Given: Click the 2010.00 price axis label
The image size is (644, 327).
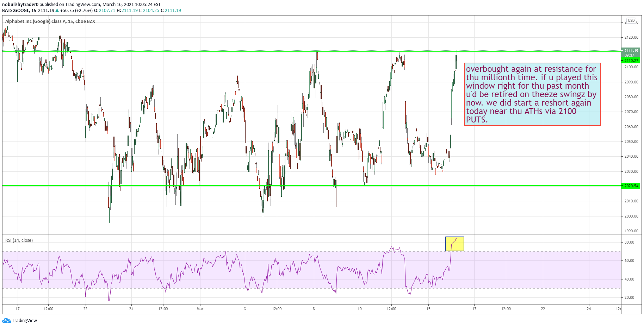Looking at the screenshot, I should point(631,201).
